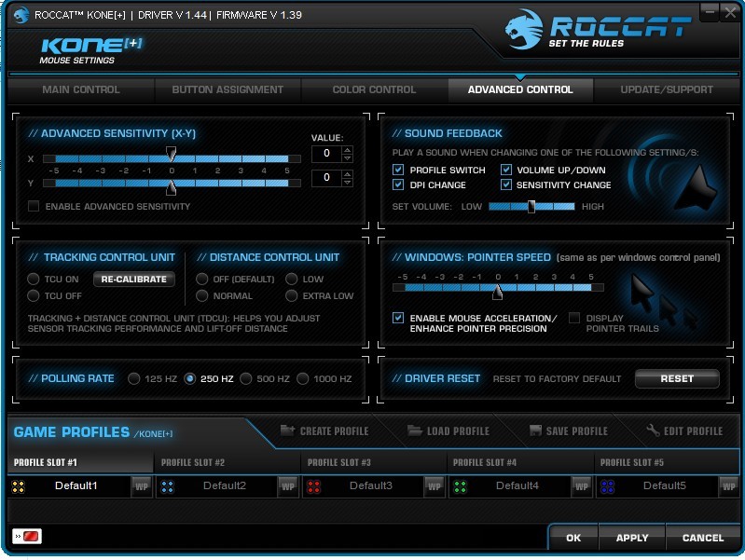Click the Set Volume slider handle

coord(531,206)
